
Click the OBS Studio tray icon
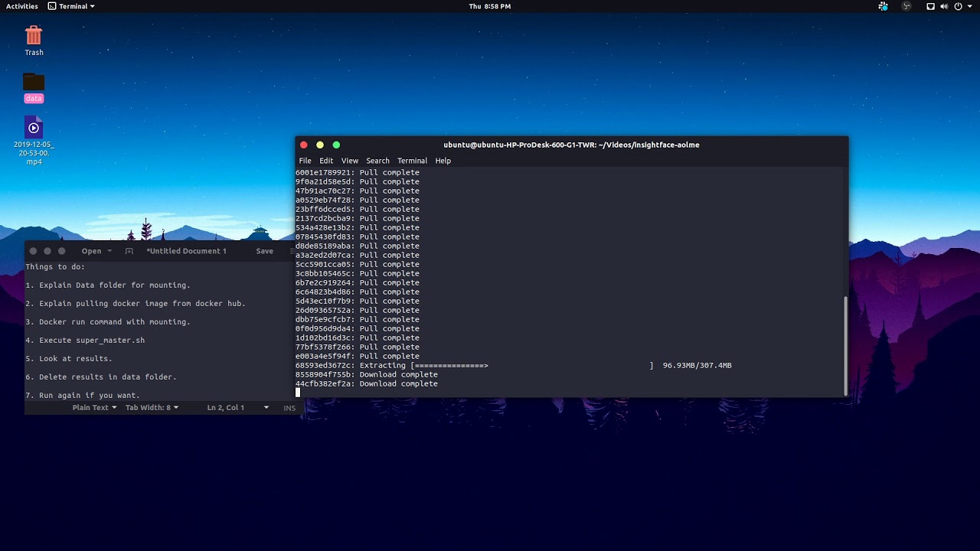[x=906, y=6]
